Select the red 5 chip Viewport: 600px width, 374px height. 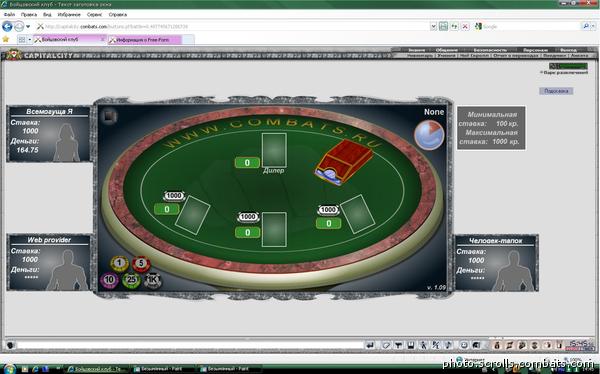(141, 264)
